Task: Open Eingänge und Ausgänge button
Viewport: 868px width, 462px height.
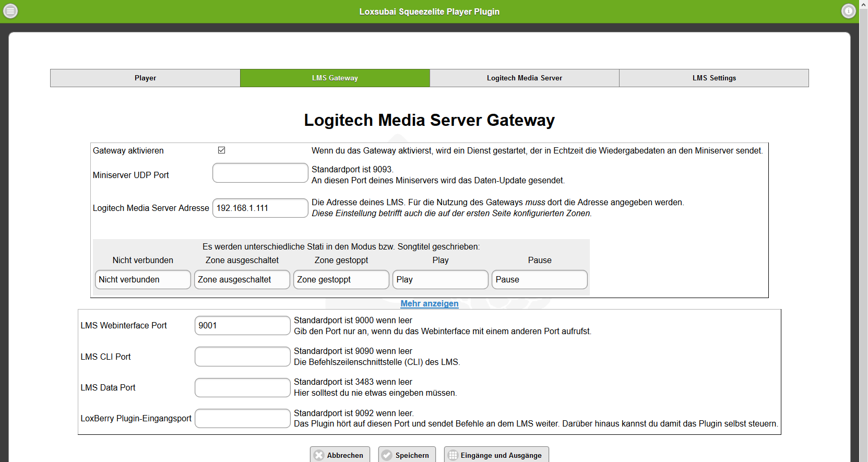Action: point(496,455)
